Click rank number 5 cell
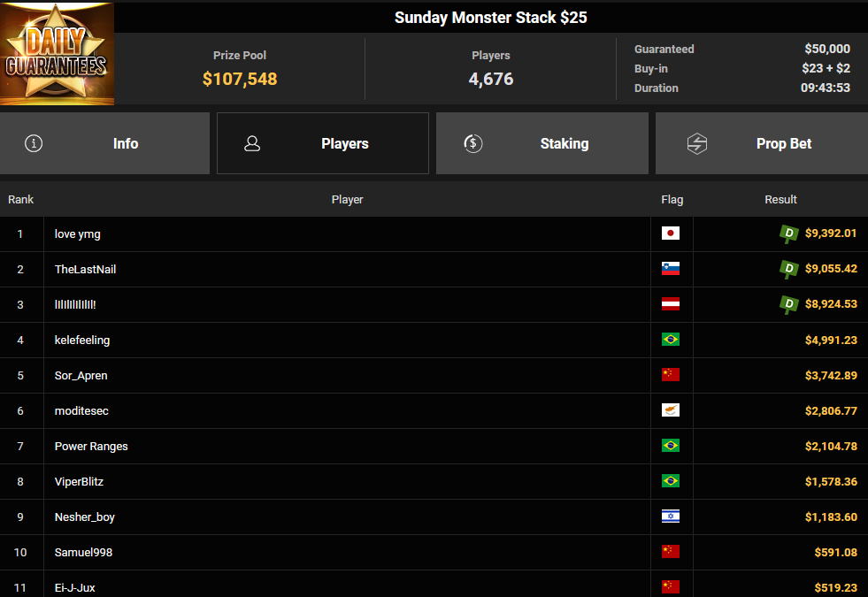The height and width of the screenshot is (597, 868). [21, 376]
